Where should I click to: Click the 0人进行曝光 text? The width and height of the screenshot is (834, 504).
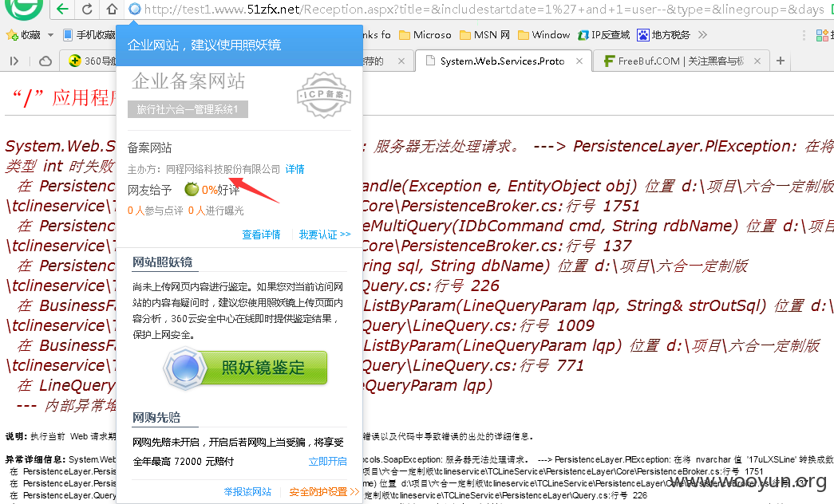216,211
